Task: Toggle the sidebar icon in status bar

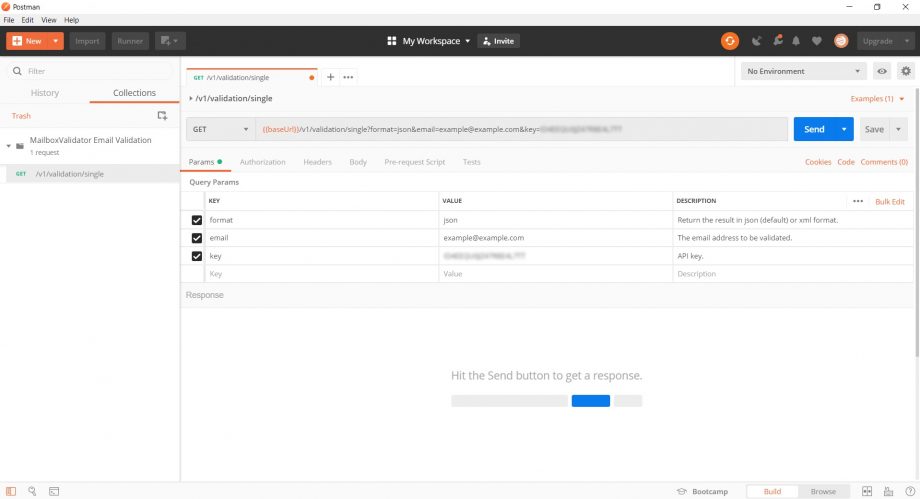Action: [11, 491]
